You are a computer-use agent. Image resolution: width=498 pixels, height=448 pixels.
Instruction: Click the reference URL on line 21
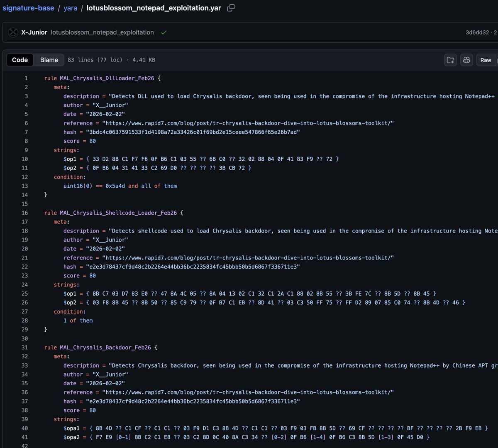click(248, 257)
